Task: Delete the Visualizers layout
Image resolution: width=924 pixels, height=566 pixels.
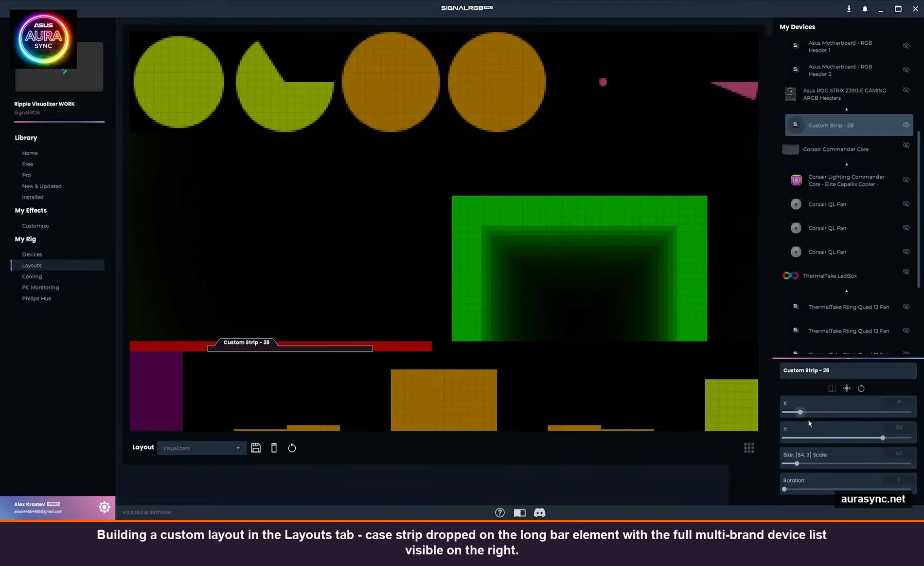Action: pos(274,447)
